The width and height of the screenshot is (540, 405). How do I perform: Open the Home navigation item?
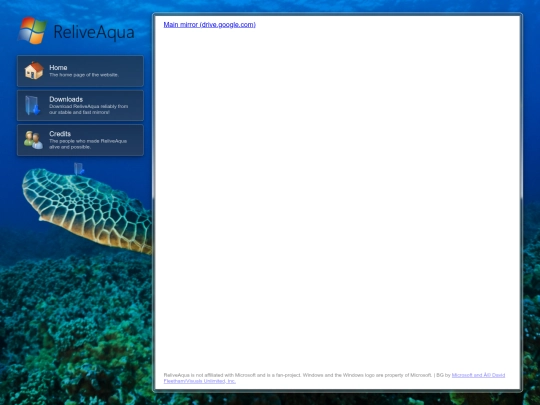pos(80,71)
